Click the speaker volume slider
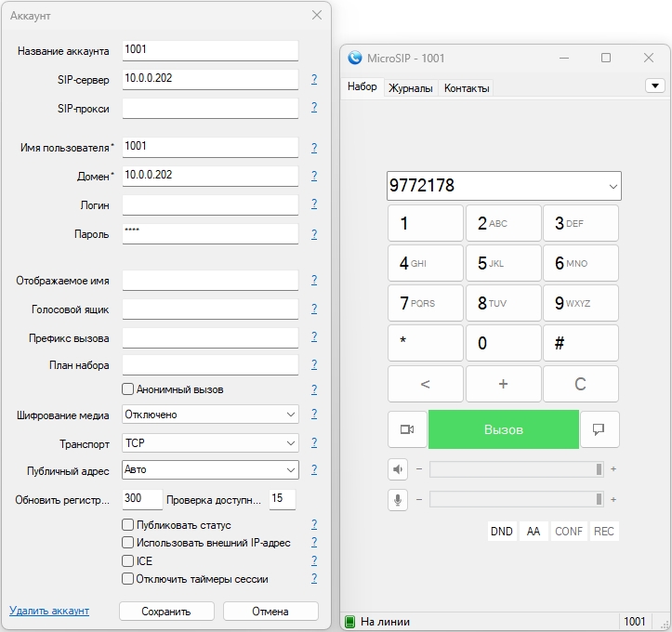 515,469
